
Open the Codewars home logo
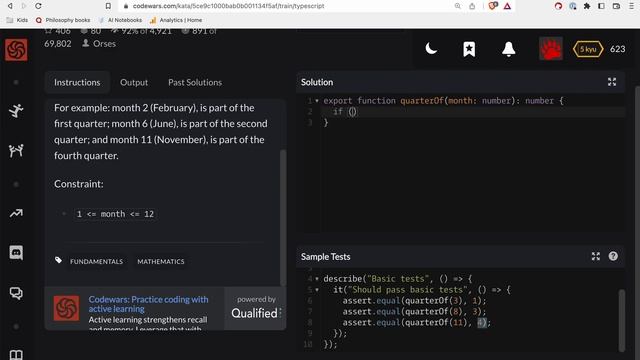point(16,50)
